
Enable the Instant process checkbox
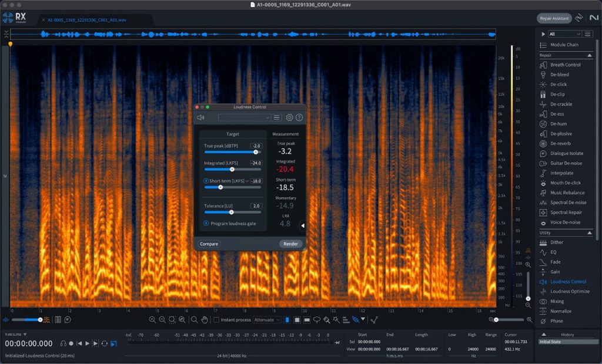pos(216,320)
